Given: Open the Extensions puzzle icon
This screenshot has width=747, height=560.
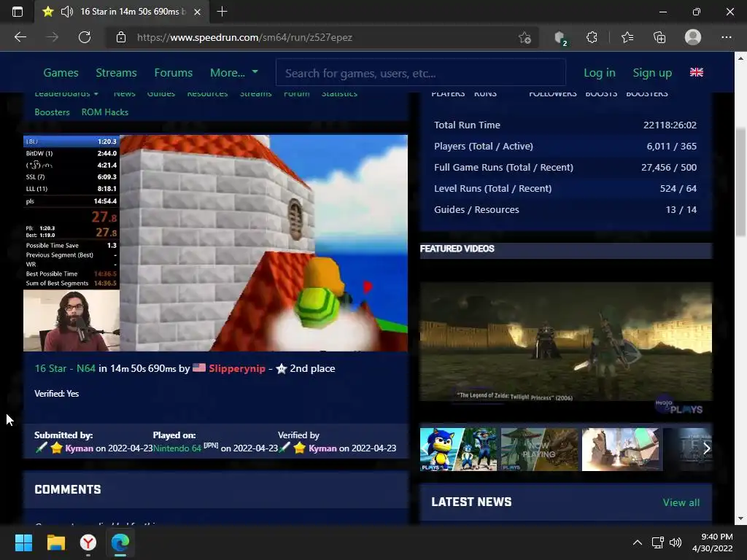Looking at the screenshot, I should tap(592, 37).
